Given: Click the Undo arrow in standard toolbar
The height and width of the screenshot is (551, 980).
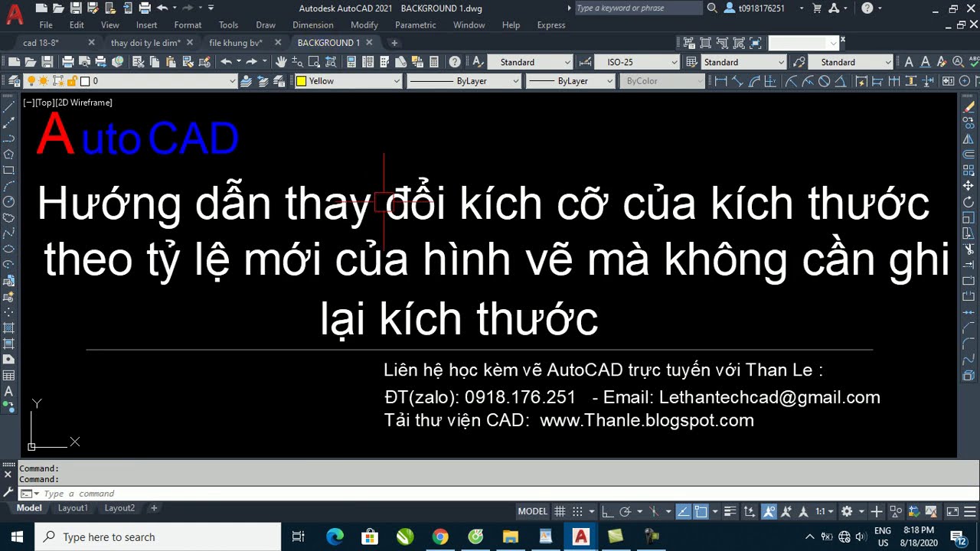Looking at the screenshot, I should point(226,62).
